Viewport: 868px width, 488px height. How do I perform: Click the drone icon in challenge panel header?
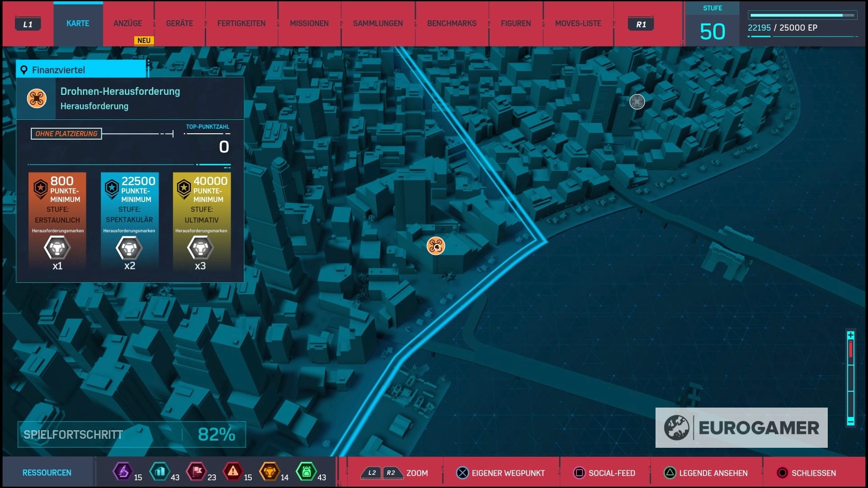[x=37, y=98]
